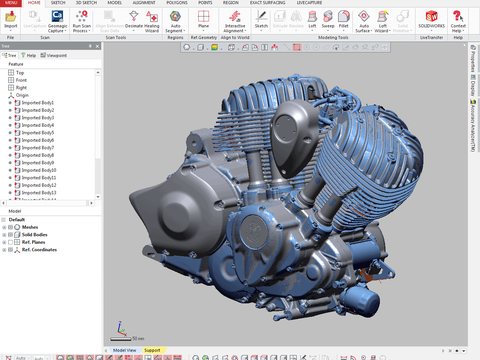This screenshot has width=480, height=360.
Task: Open the Healing Wizard
Action: click(x=152, y=21)
